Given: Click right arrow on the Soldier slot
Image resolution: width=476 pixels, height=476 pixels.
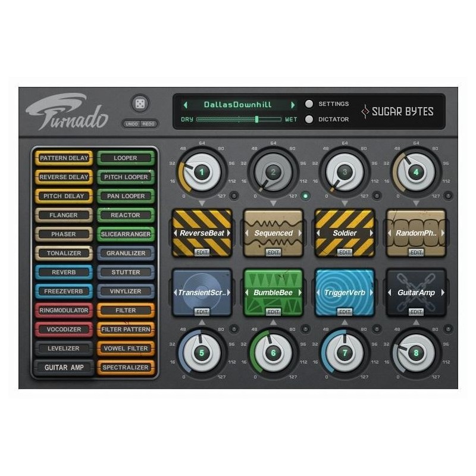Looking at the screenshot, I should pos(371,233).
